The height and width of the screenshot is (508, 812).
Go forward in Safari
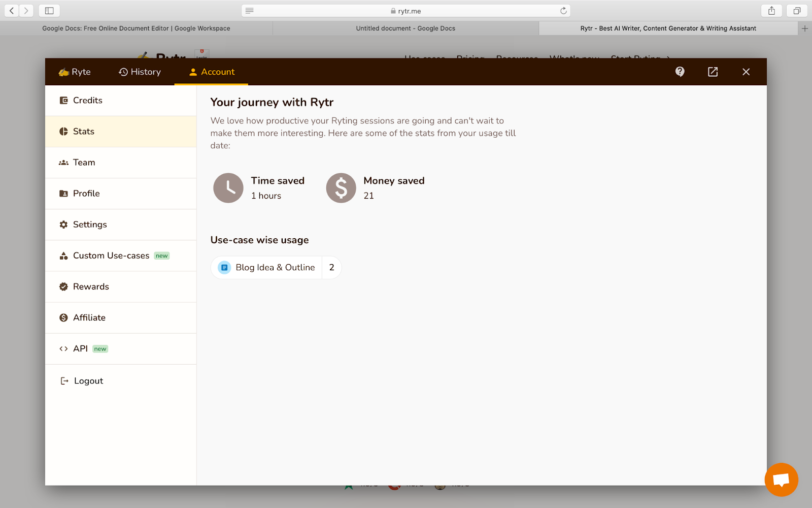26,11
